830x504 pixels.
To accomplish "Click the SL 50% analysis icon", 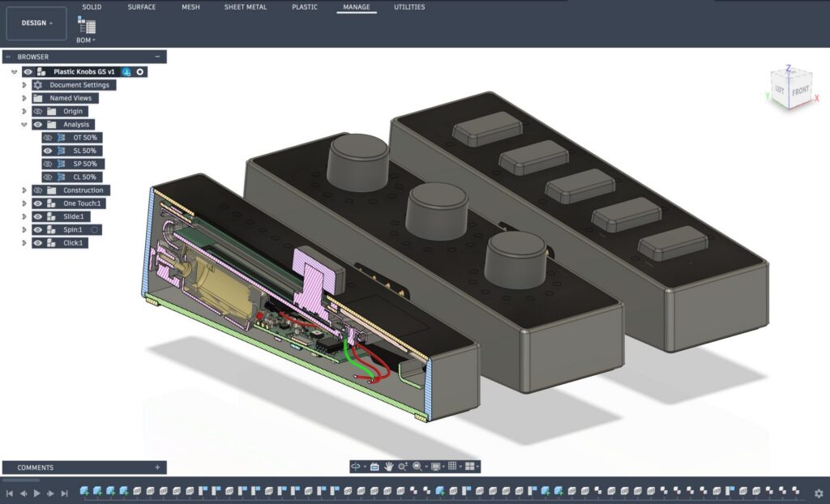I will pyautogui.click(x=62, y=151).
